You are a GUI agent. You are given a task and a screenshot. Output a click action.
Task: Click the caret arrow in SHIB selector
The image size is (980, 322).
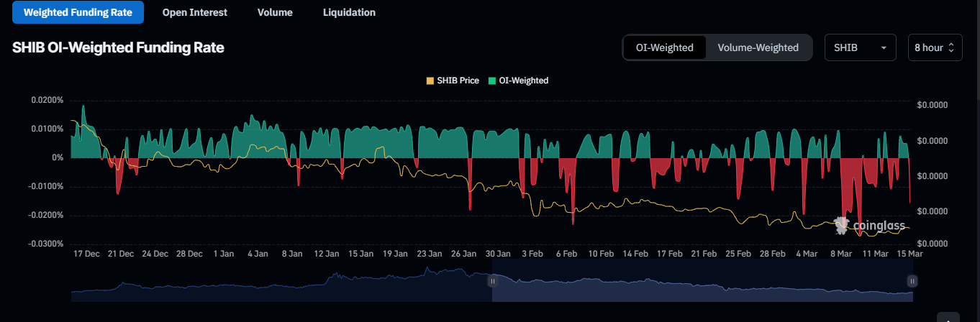pyautogui.click(x=883, y=48)
